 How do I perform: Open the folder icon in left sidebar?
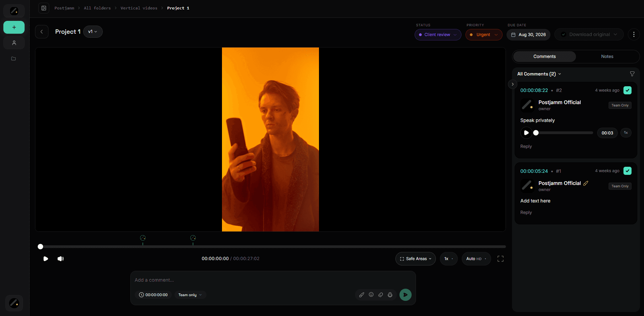click(x=13, y=59)
